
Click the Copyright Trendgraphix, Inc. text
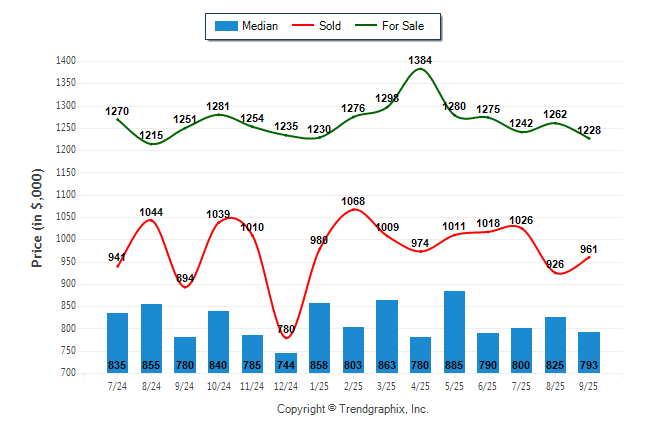[352, 409]
